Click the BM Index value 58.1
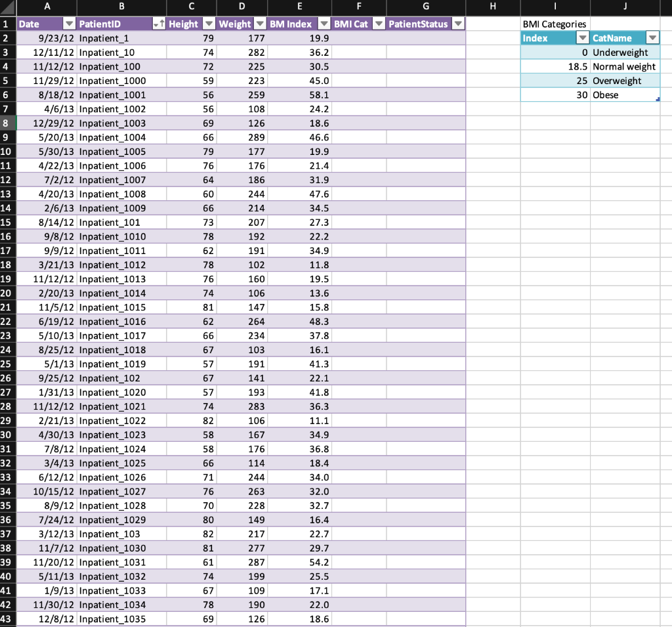Viewport: 672px width, 627px height. (299, 95)
